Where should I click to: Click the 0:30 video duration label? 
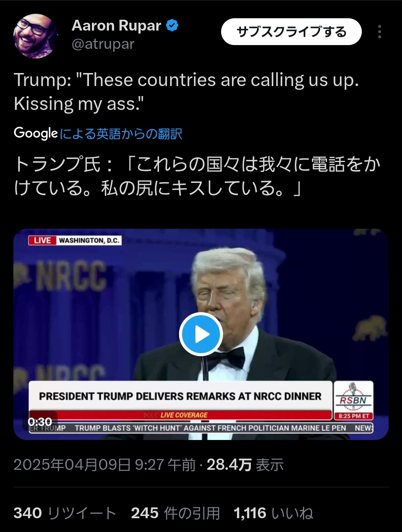[40, 422]
